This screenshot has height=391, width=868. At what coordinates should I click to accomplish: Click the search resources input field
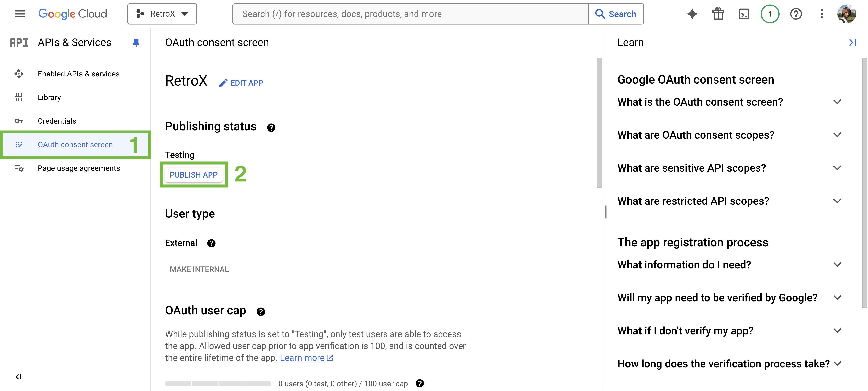click(410, 14)
